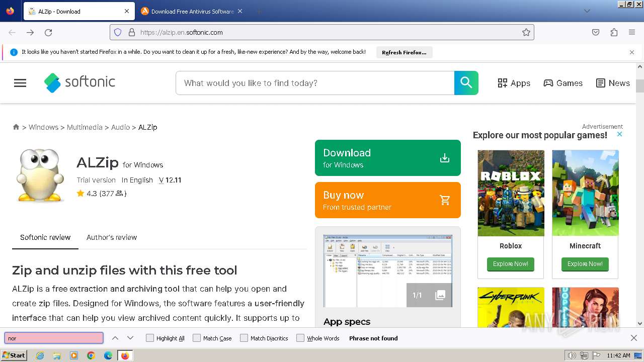
Task: Open the screenshot gallery icon
Action: click(x=440, y=295)
